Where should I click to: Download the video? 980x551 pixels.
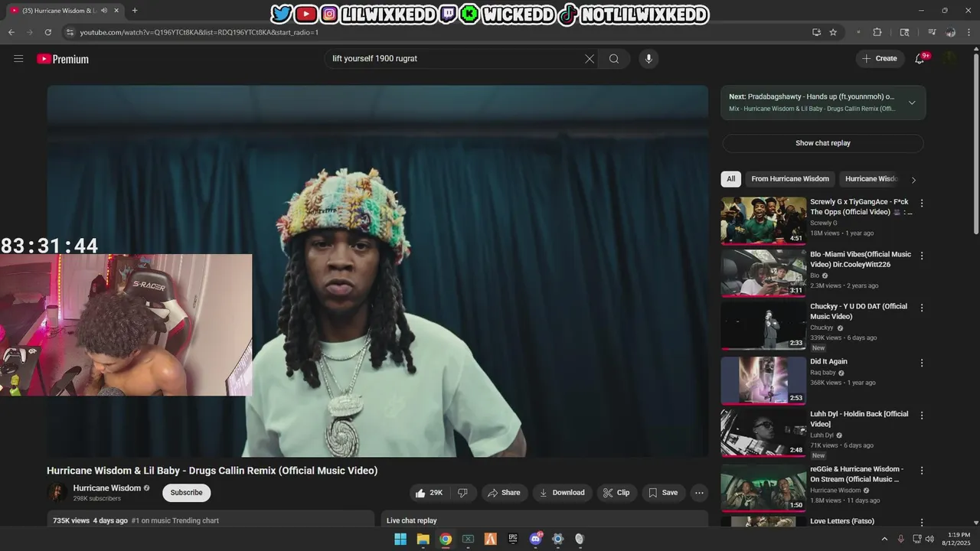click(562, 493)
